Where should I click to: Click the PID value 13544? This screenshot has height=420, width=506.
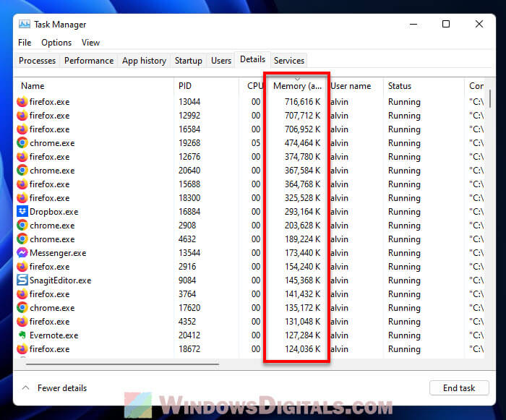[x=189, y=253]
